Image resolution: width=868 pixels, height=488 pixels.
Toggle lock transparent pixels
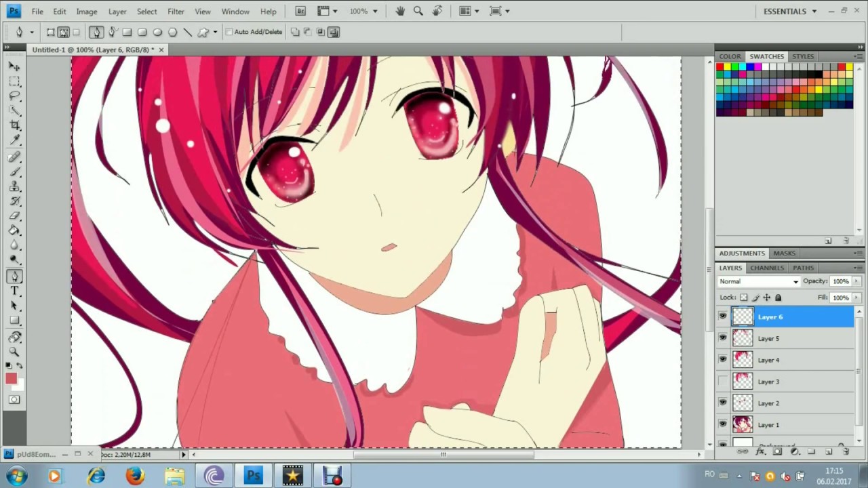[x=744, y=298]
